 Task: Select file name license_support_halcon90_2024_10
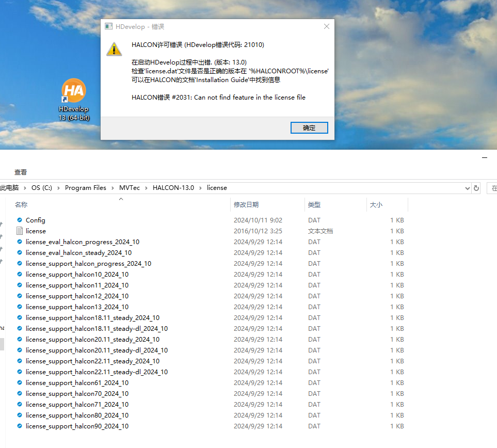click(x=77, y=426)
